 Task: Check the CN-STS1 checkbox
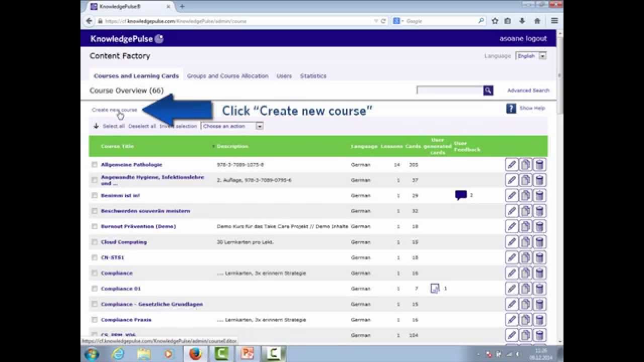94,257
